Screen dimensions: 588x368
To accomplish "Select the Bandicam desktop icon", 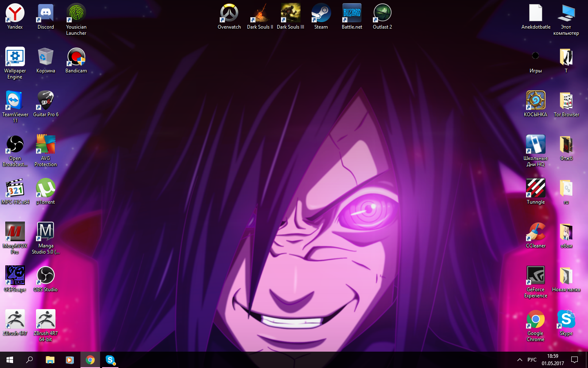I will click(x=76, y=61).
